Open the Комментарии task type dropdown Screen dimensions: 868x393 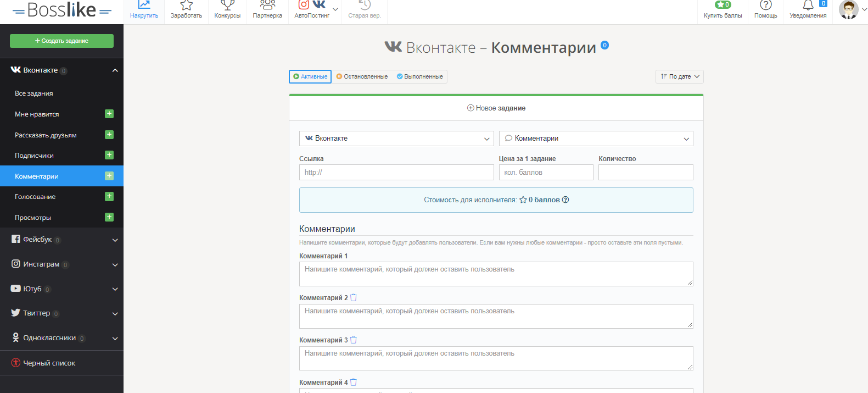(x=596, y=139)
